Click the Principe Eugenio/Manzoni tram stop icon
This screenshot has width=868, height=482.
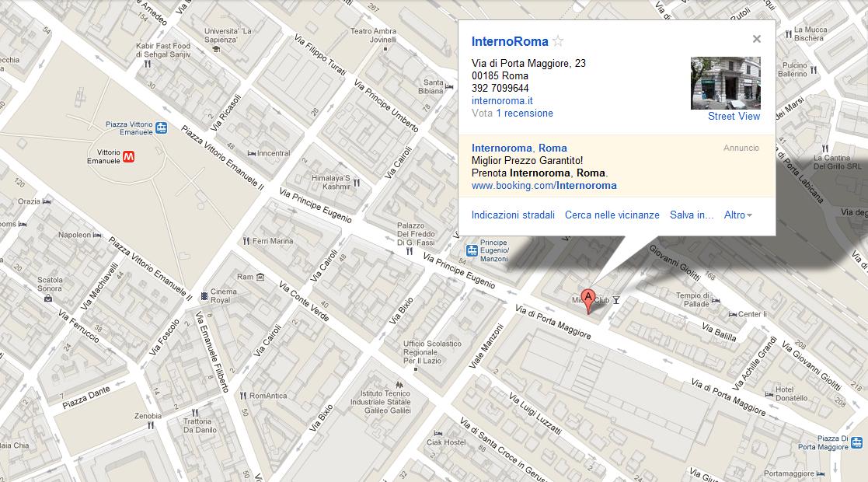point(472,250)
